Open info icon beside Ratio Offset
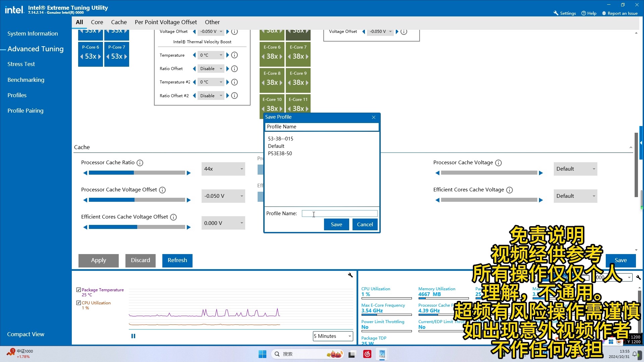Image resolution: width=644 pixels, height=362 pixels. 235,69
